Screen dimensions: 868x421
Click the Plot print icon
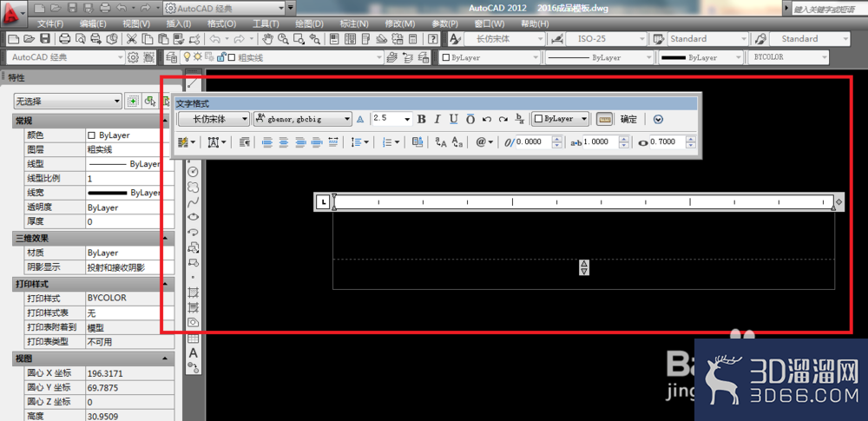(x=65, y=39)
